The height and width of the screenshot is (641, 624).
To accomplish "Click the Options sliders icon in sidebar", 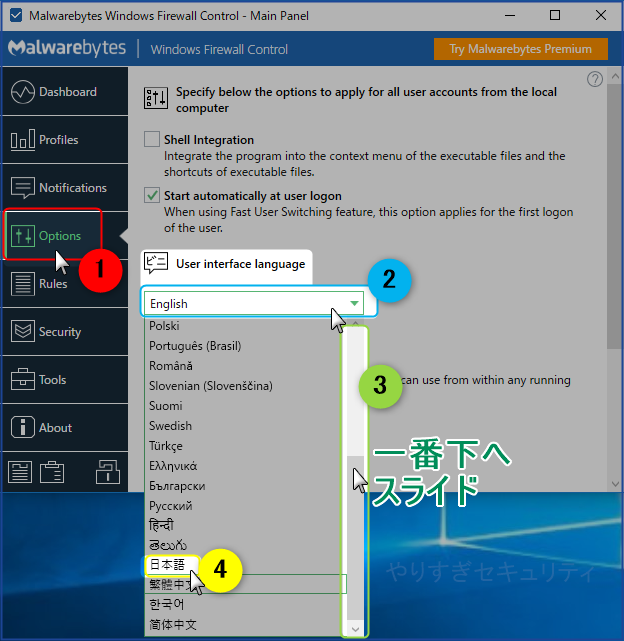I will (x=22, y=236).
